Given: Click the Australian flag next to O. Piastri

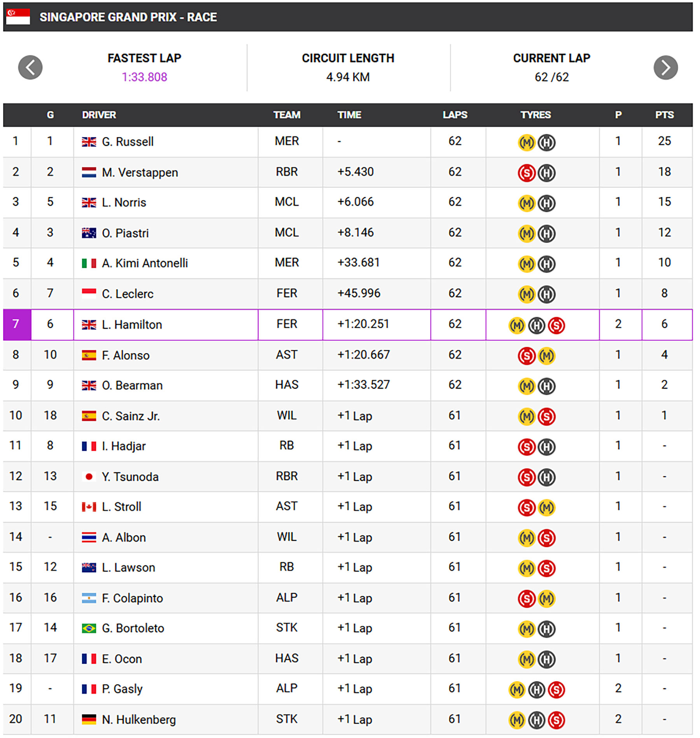Looking at the screenshot, I should click(x=89, y=233).
